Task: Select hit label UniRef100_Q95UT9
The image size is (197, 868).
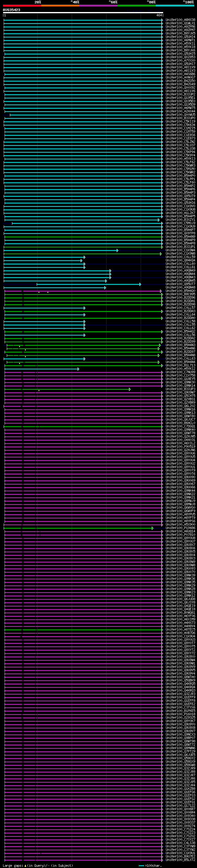Action: 180,196
